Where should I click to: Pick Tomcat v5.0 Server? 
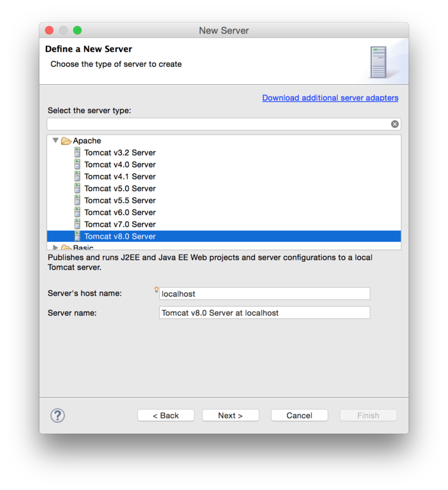click(x=120, y=188)
